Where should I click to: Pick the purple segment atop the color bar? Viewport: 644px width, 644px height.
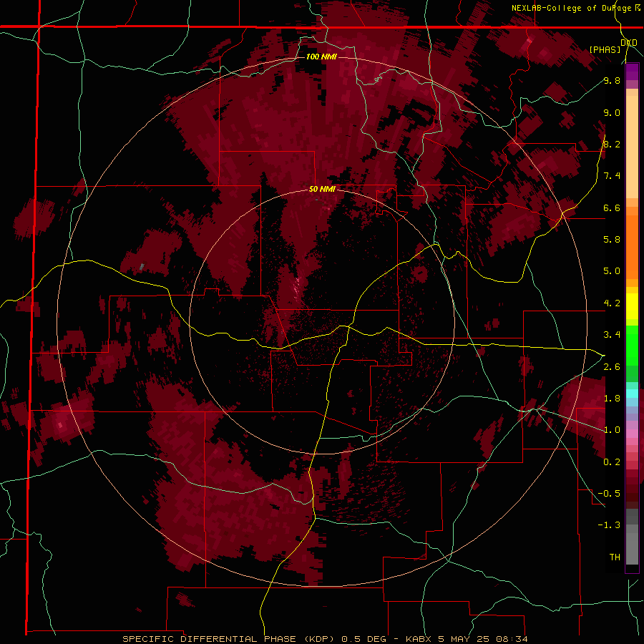pyautogui.click(x=632, y=72)
